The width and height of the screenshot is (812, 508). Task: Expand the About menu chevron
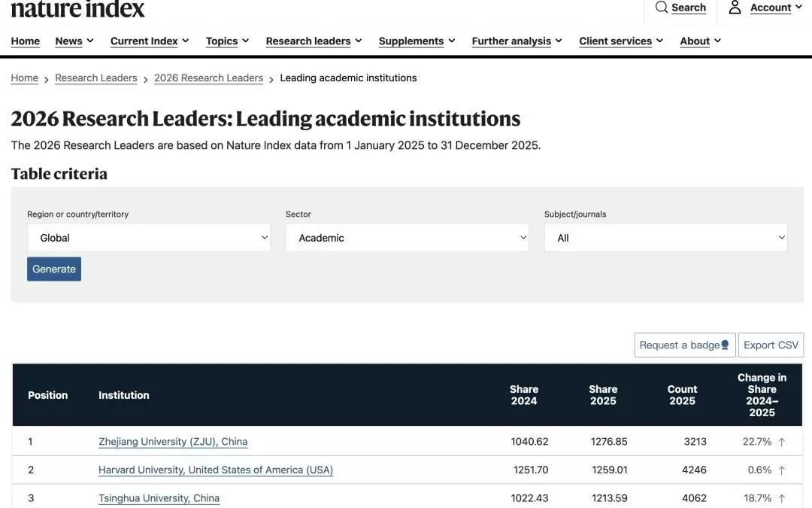[x=717, y=41]
